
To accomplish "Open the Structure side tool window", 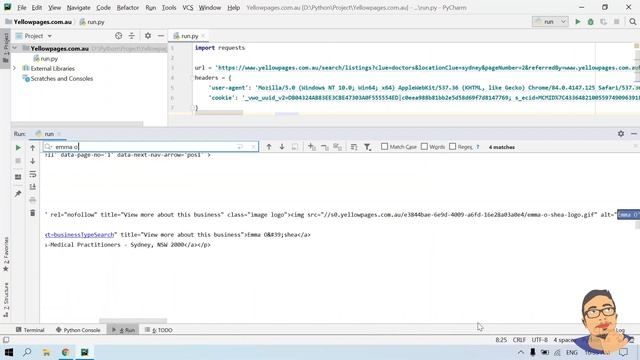I will coord(5,300).
